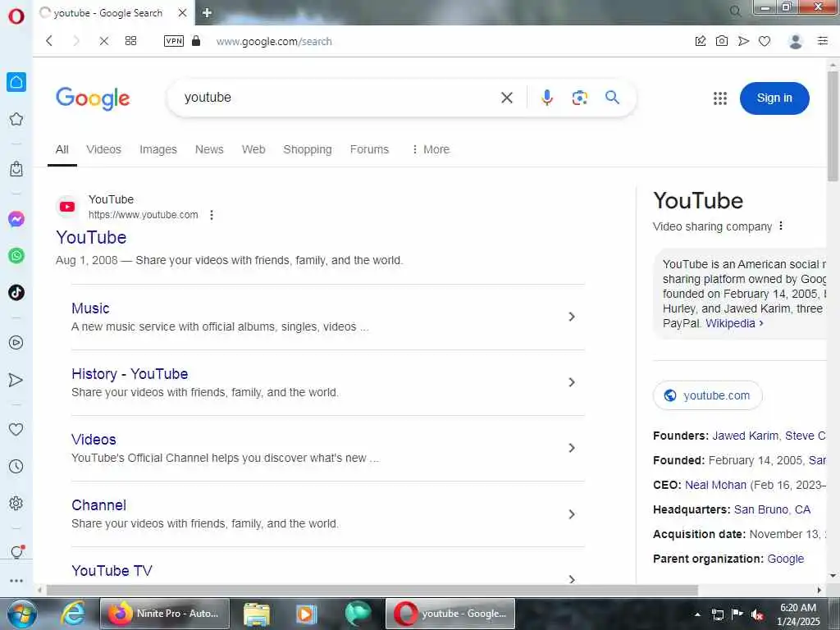The width and height of the screenshot is (840, 630).
Task: Click the edit page icon in address bar
Action: [x=701, y=41]
